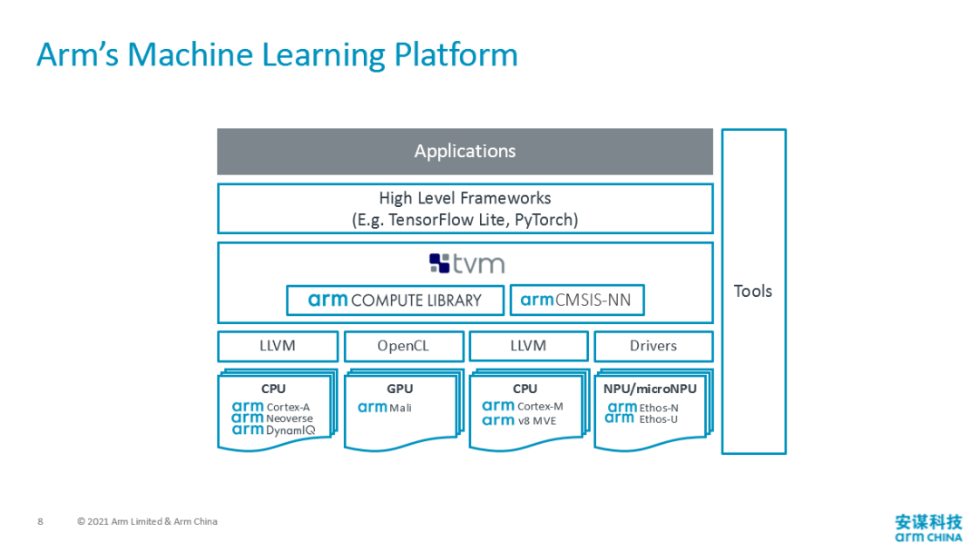Click the text 'DynamIQ'

[x=290, y=430]
